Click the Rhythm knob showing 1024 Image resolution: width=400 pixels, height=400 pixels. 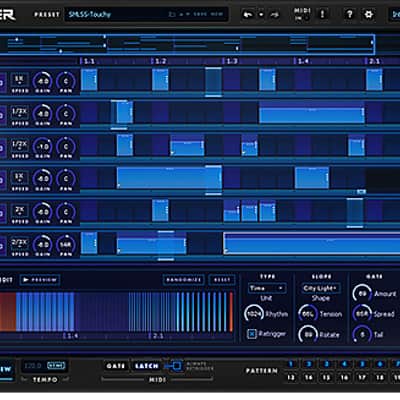point(254,314)
